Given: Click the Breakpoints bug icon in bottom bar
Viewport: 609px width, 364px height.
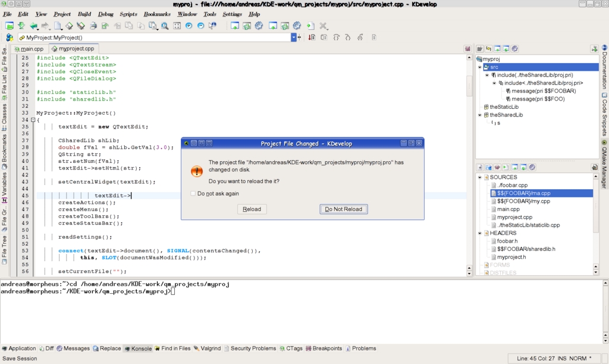Looking at the screenshot, I should click(308, 349).
